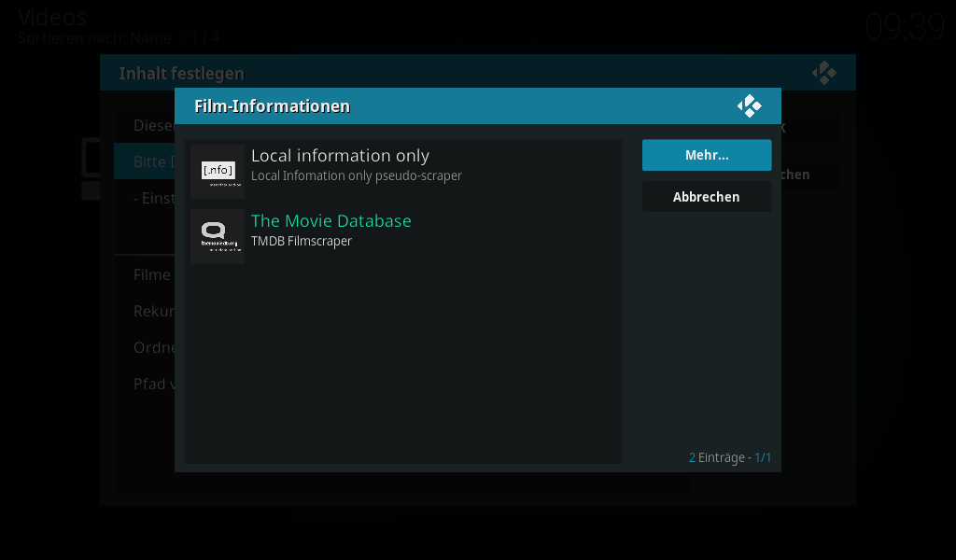Cancel with the Abbrechen button
The image size is (956, 560).
pyautogui.click(x=707, y=197)
